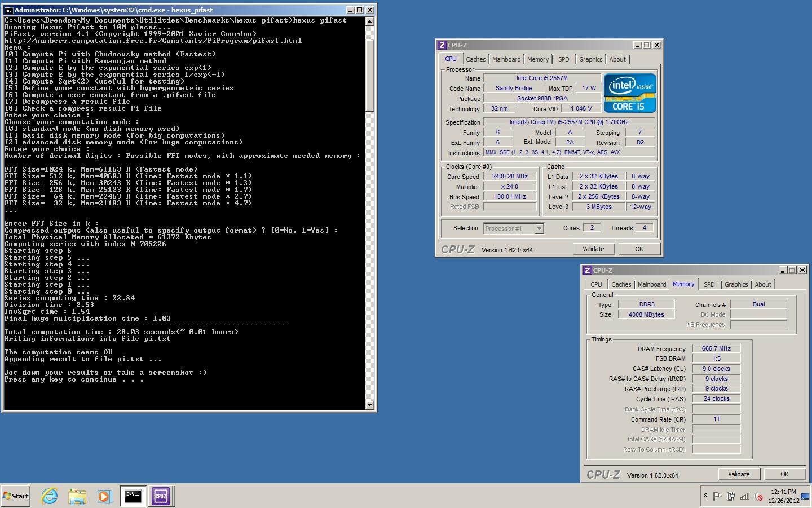Image resolution: width=812 pixels, height=508 pixels.
Task: Click the Core VID value 1.046 V
Action: click(x=581, y=108)
